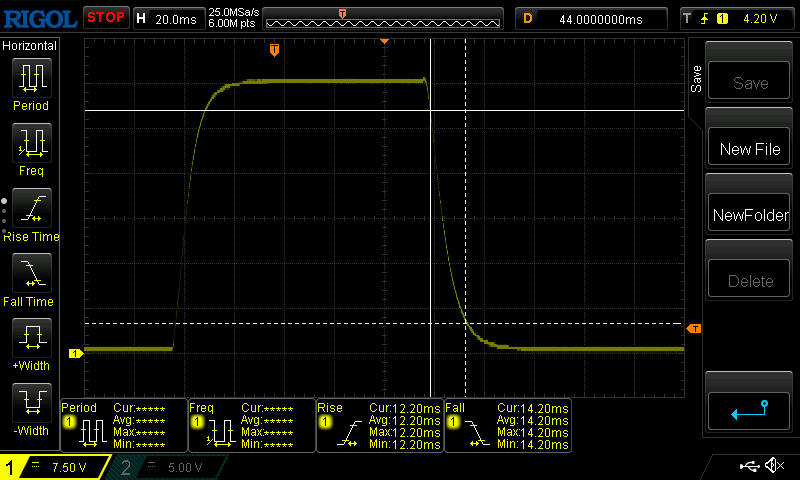Click the orange trigger position marker at top center

[384, 41]
